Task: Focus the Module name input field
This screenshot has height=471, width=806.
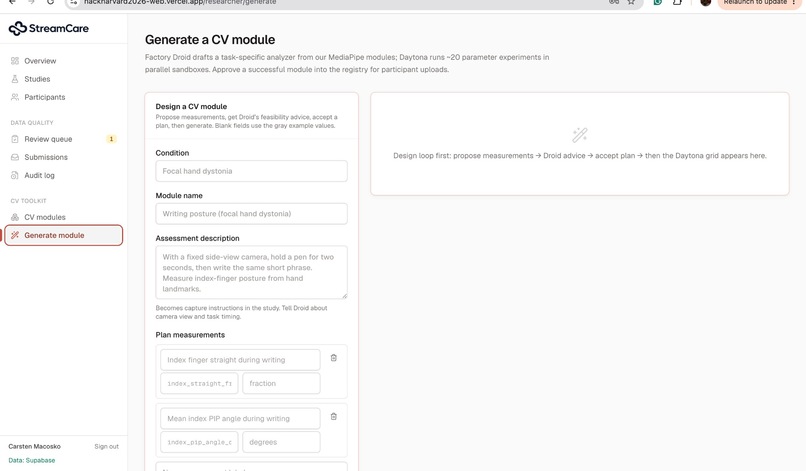Action: pos(251,213)
